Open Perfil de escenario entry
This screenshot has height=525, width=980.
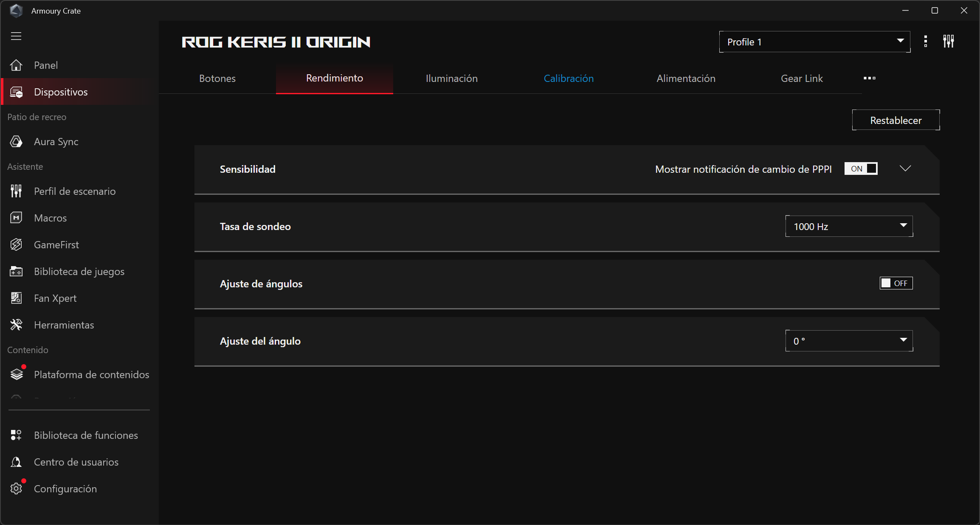point(80,191)
